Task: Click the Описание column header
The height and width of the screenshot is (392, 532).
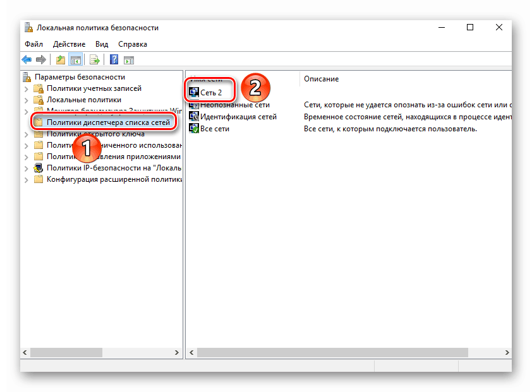Action: click(321, 79)
